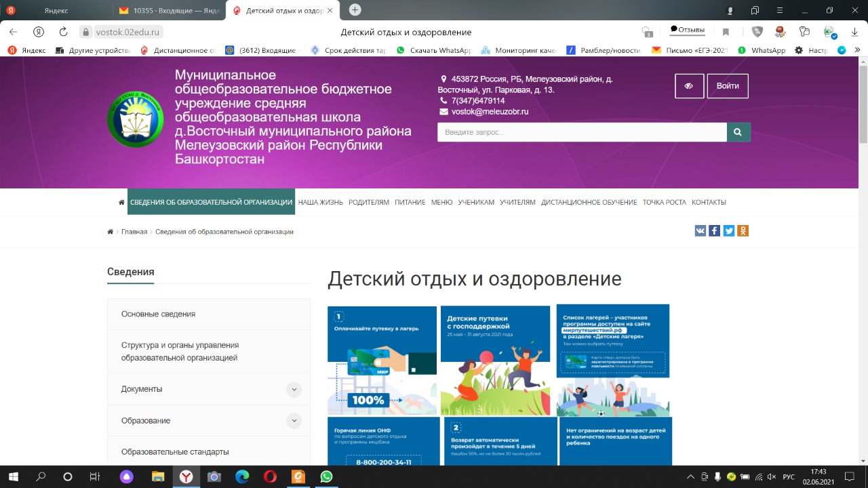
Task: Bookmark this page using the bookmark icon
Action: tap(726, 32)
